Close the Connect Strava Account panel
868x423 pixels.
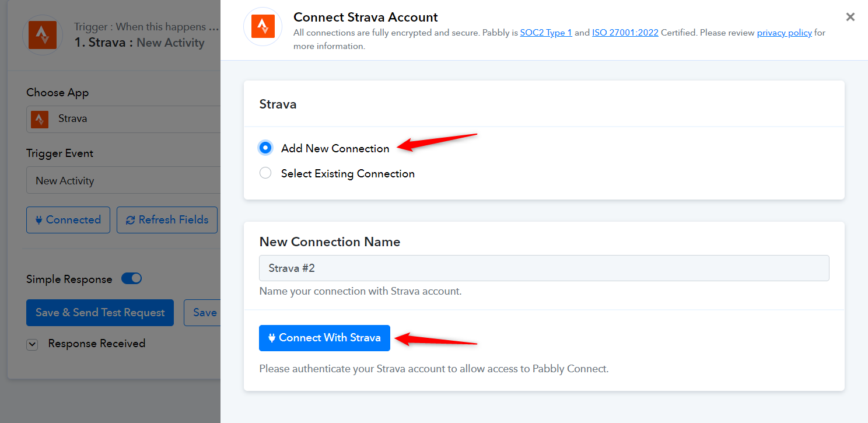[x=850, y=17]
